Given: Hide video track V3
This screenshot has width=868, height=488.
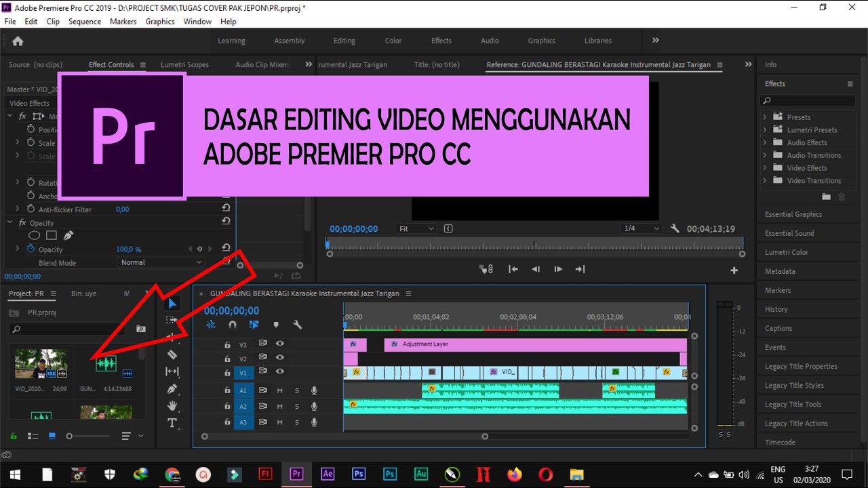Looking at the screenshot, I should coord(279,344).
